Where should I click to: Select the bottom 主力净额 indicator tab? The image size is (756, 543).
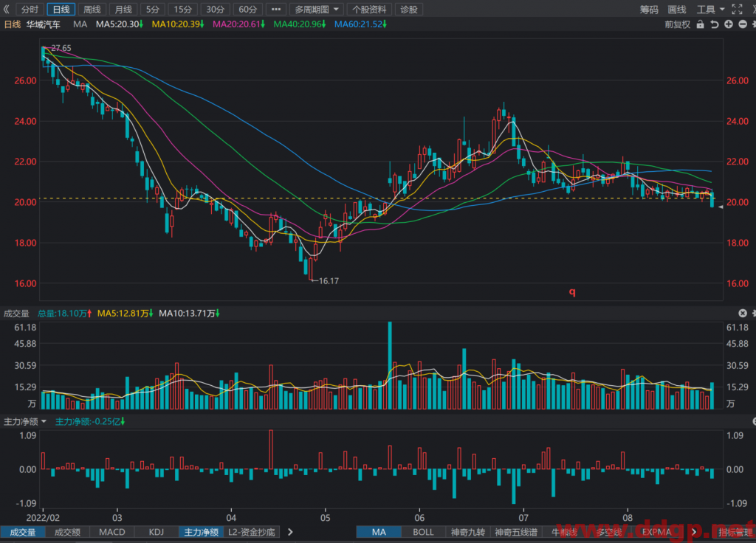201,532
